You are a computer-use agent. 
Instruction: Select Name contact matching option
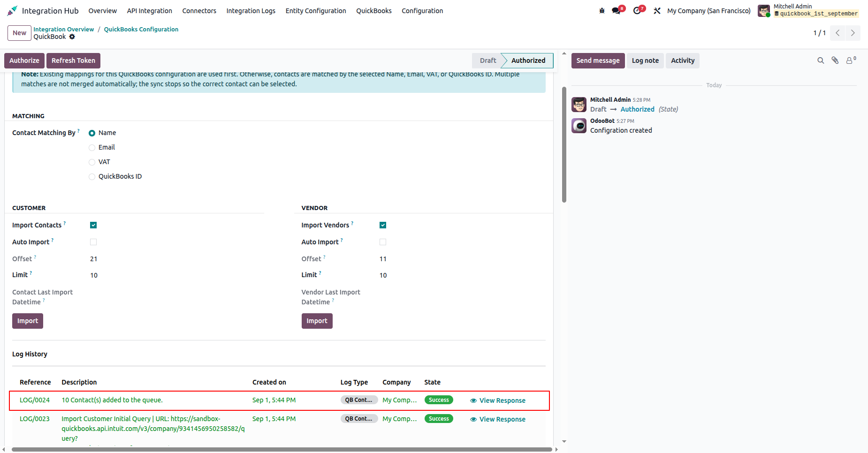[x=92, y=133]
